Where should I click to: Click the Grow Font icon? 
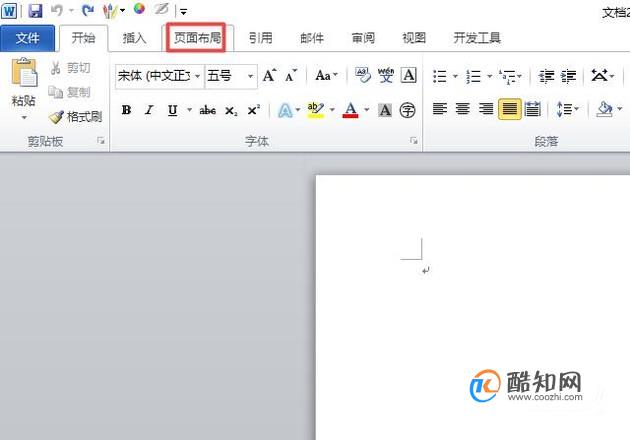pyautogui.click(x=269, y=75)
